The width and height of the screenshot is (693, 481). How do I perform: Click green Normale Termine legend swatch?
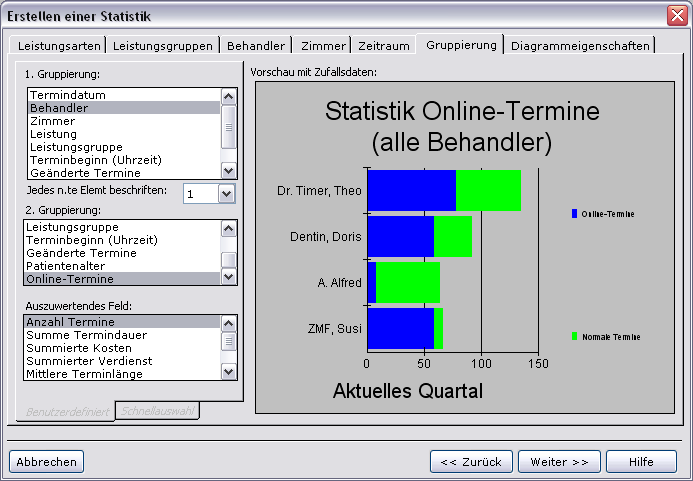pyautogui.click(x=575, y=336)
